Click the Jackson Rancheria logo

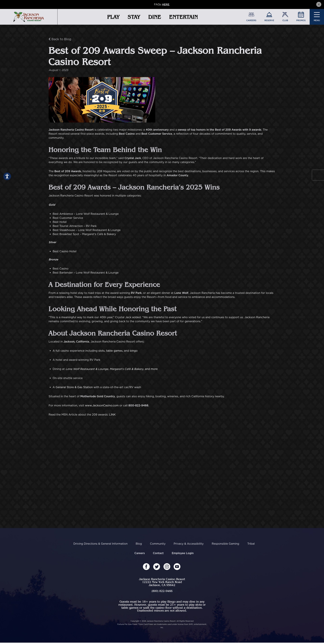[29, 17]
